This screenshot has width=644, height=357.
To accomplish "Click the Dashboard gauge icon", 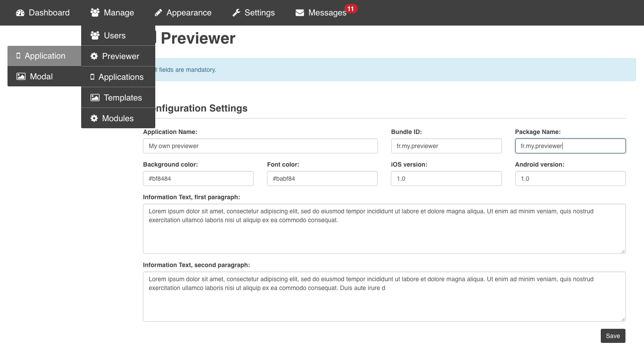I will click(20, 13).
